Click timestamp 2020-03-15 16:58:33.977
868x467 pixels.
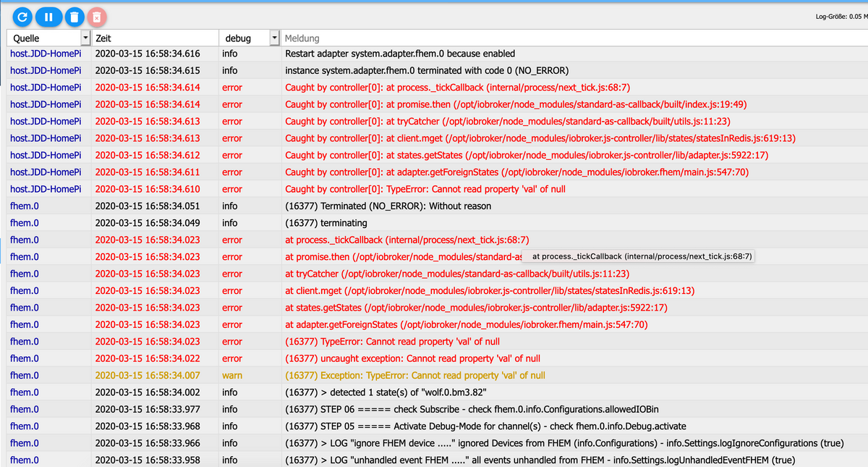pyautogui.click(x=148, y=409)
